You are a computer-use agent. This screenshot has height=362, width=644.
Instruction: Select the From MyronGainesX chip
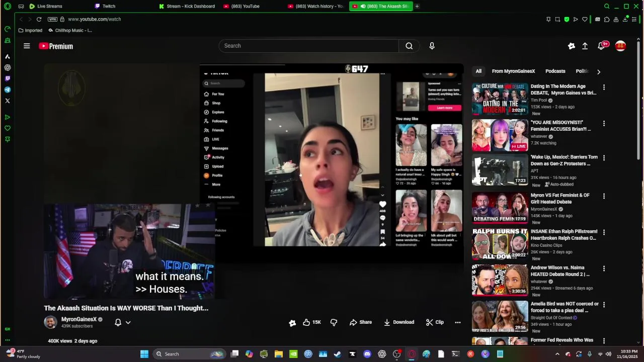coord(513,71)
